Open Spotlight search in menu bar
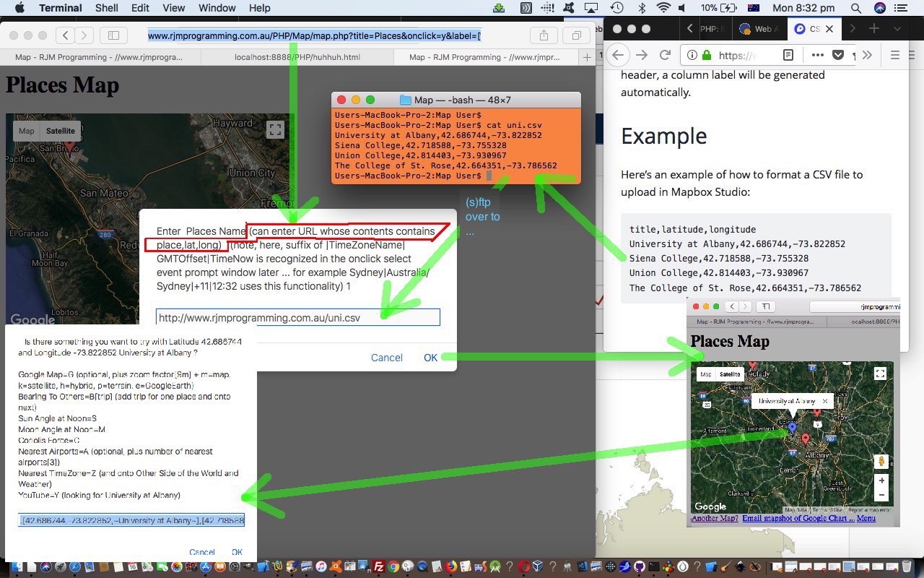This screenshot has width=924, height=578. click(855, 8)
